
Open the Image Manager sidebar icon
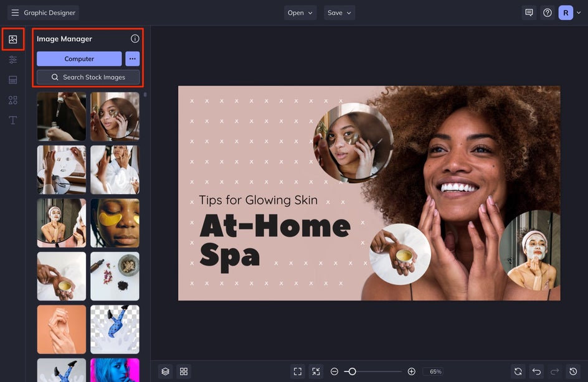tap(12, 39)
